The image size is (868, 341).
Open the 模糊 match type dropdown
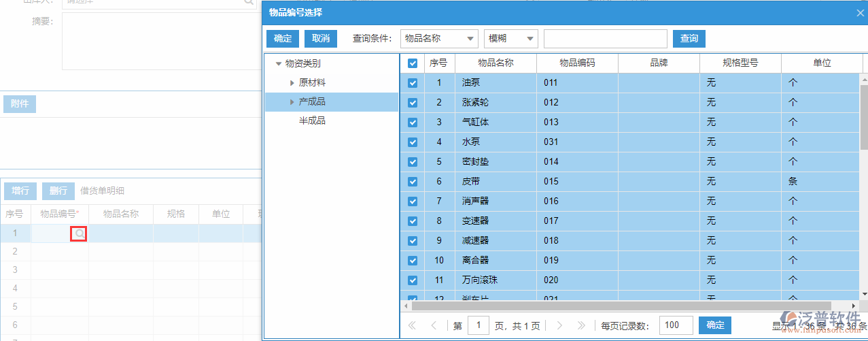click(x=510, y=39)
